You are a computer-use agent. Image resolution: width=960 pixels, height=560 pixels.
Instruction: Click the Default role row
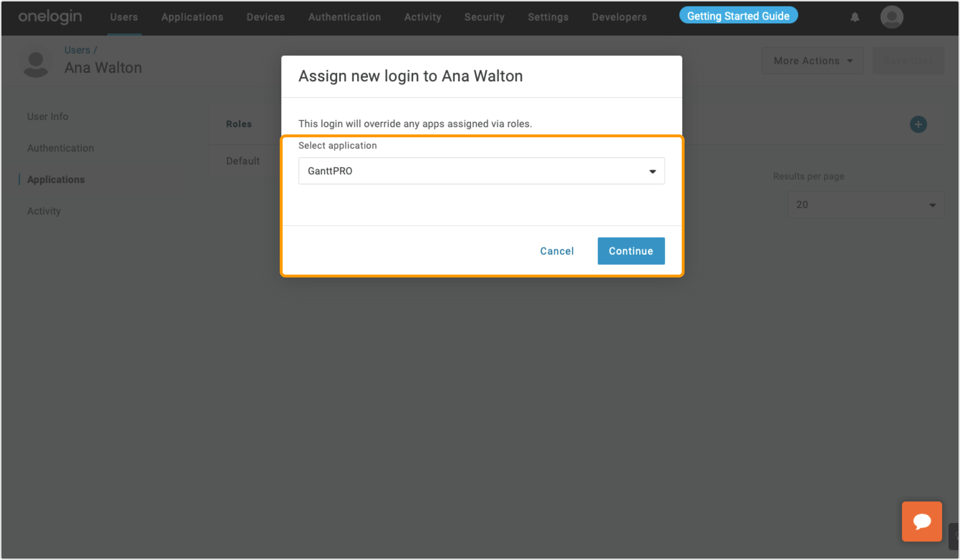click(x=243, y=161)
